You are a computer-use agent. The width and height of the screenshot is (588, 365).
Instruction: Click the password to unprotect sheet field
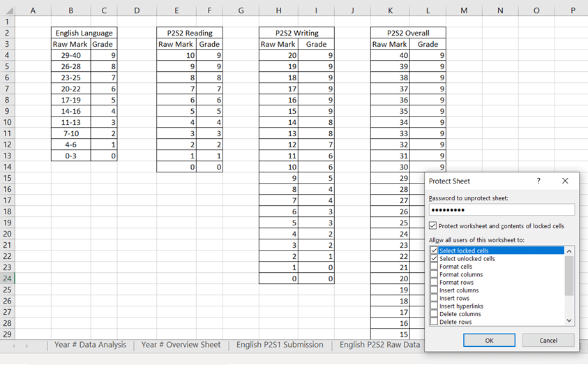pyautogui.click(x=501, y=210)
